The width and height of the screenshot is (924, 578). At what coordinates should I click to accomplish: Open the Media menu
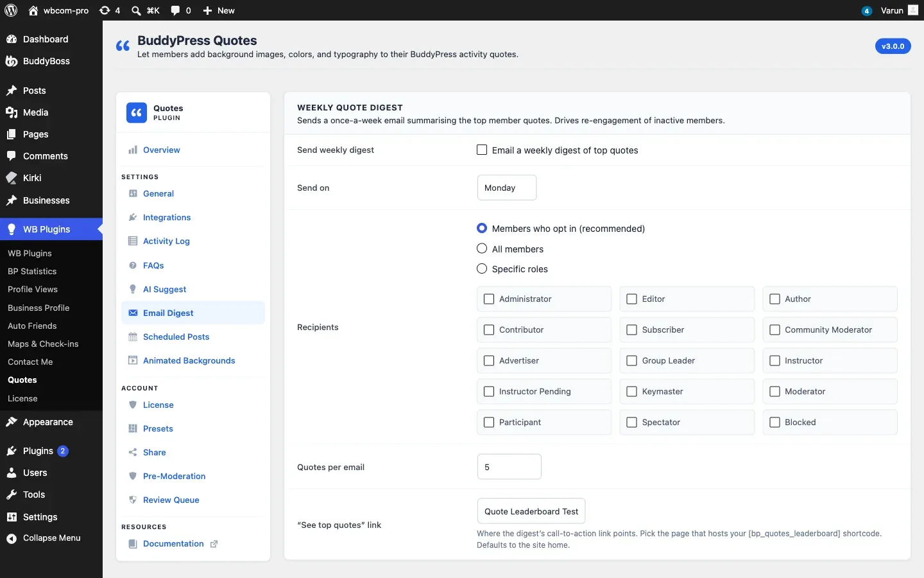(x=51, y=112)
